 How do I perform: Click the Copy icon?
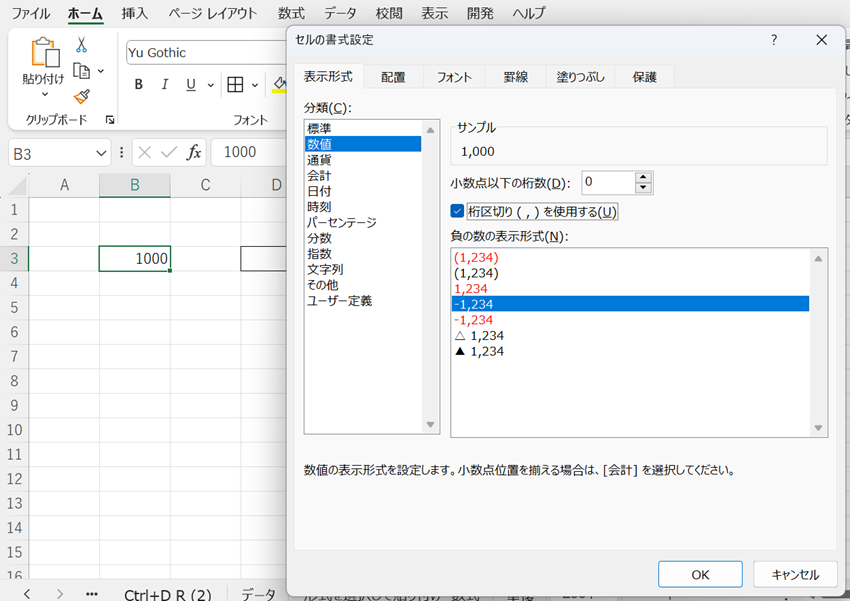[x=81, y=71]
